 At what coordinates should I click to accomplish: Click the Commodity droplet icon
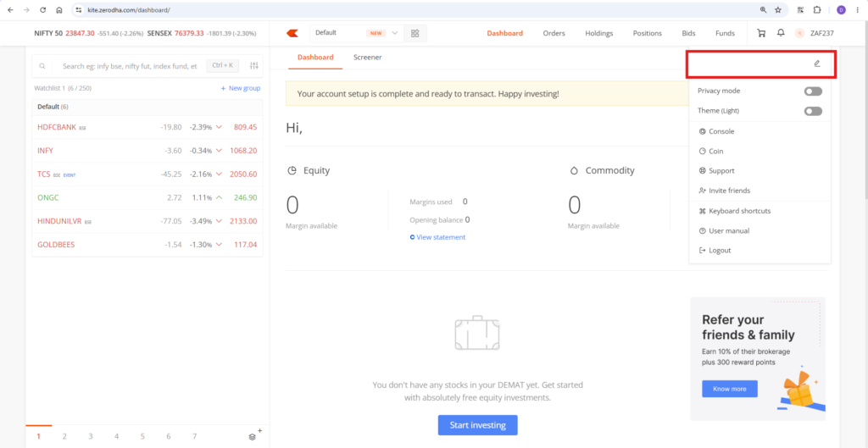[574, 171]
